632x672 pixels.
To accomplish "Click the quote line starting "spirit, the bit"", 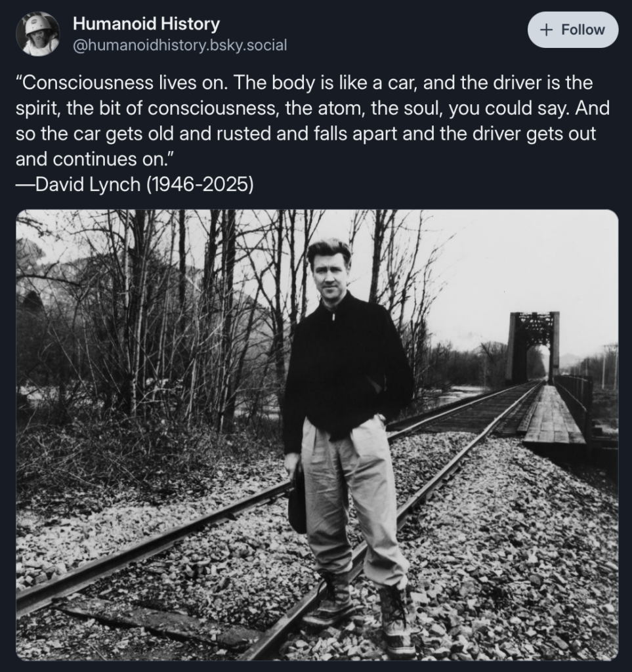I will pos(312,108).
